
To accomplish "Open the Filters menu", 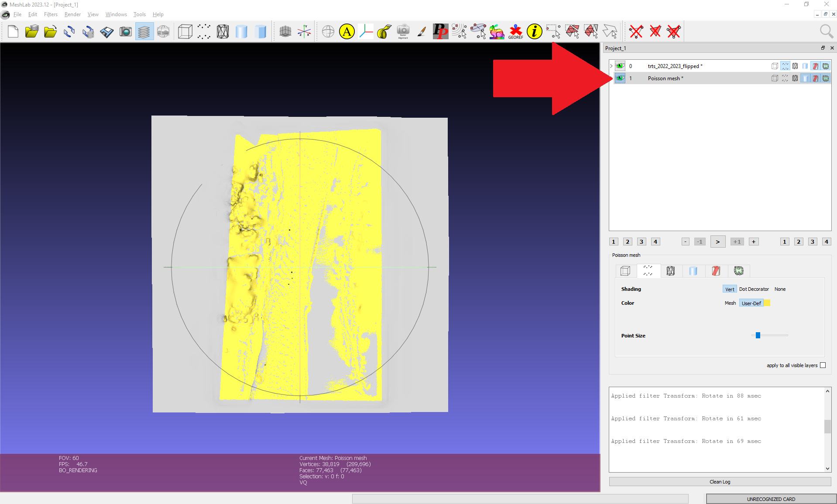I will click(51, 14).
